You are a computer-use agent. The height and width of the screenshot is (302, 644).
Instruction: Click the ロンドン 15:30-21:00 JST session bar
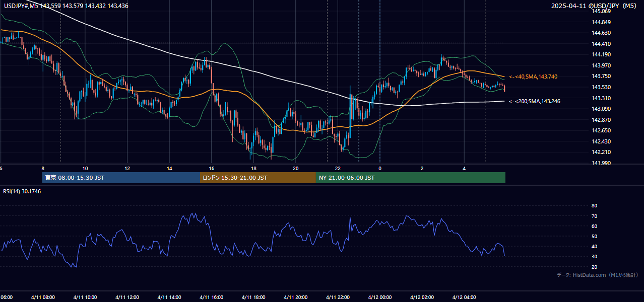258,178
